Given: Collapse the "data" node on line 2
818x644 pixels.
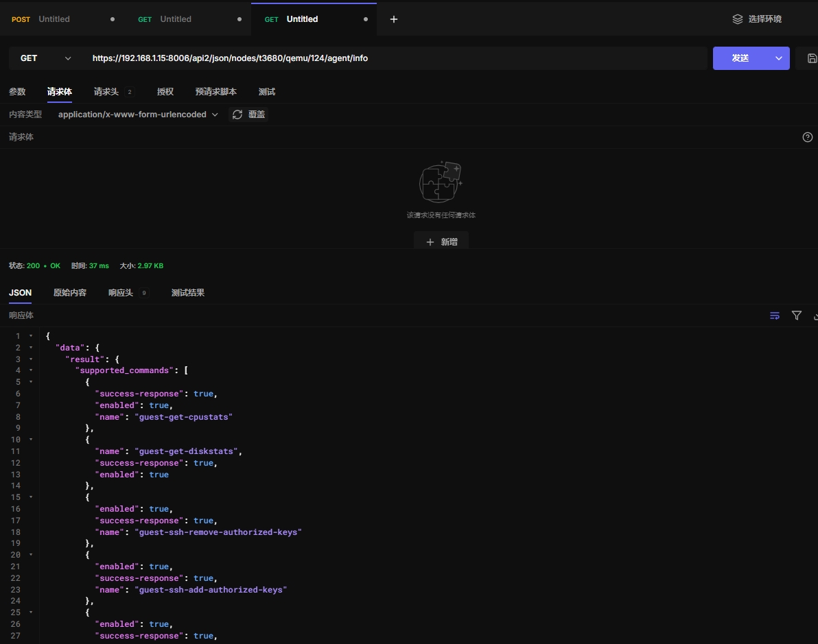Looking at the screenshot, I should (31, 348).
